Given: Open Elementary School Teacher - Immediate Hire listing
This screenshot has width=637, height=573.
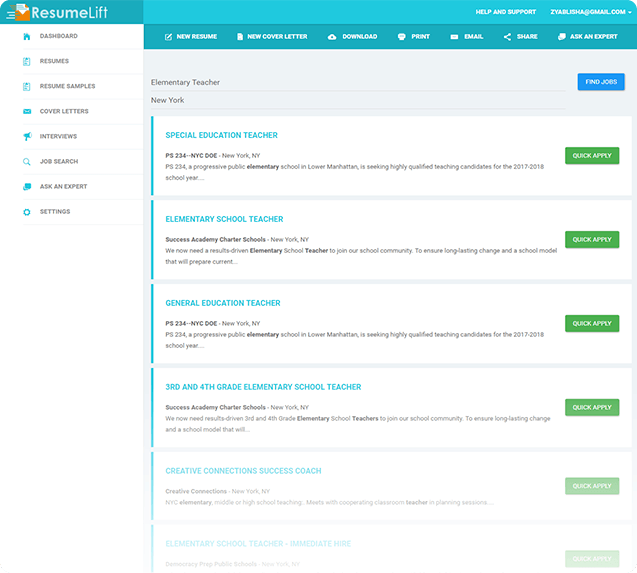Looking at the screenshot, I should (258, 544).
